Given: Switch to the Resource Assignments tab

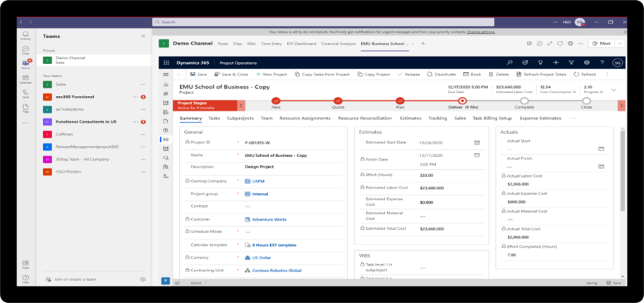Looking at the screenshot, I should (305, 118).
